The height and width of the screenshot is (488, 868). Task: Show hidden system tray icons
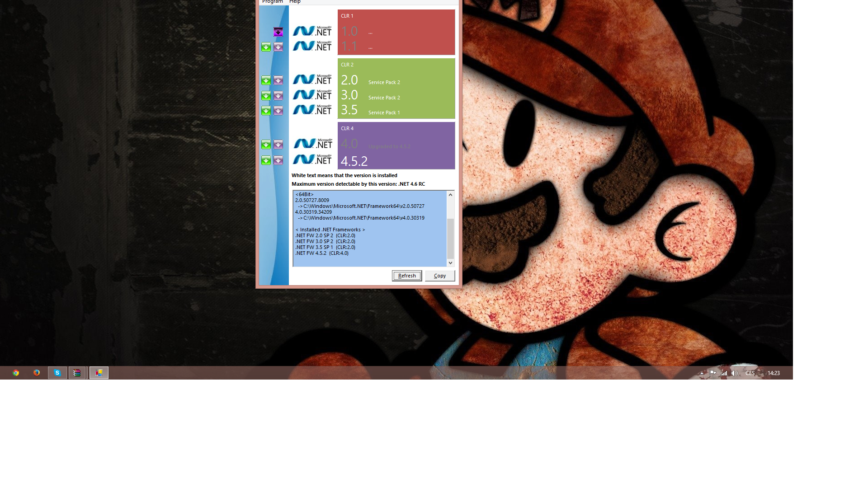(x=702, y=373)
